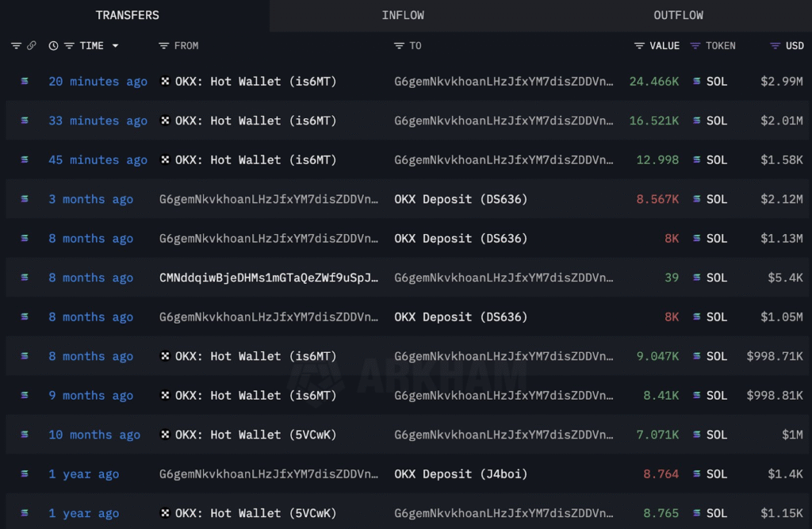Toggle TIME sort order arrow
Image resolution: width=812 pixels, height=529 pixels.
(x=115, y=46)
